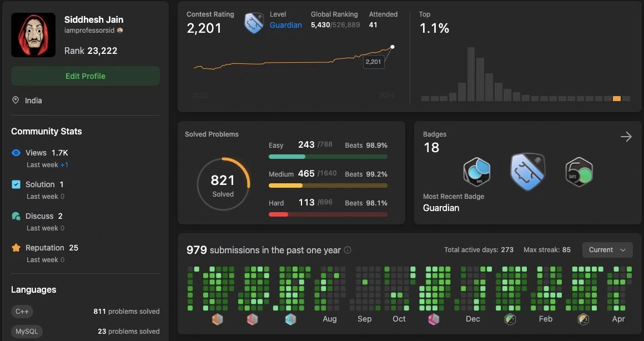Click the Edit Profile button
The image size is (644, 341).
click(85, 76)
